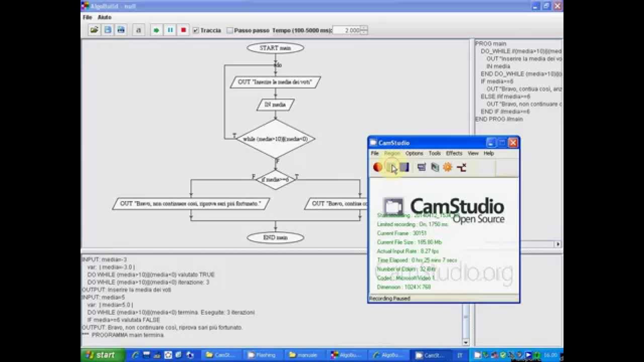Select the START main flowchart node

pyautogui.click(x=276, y=48)
